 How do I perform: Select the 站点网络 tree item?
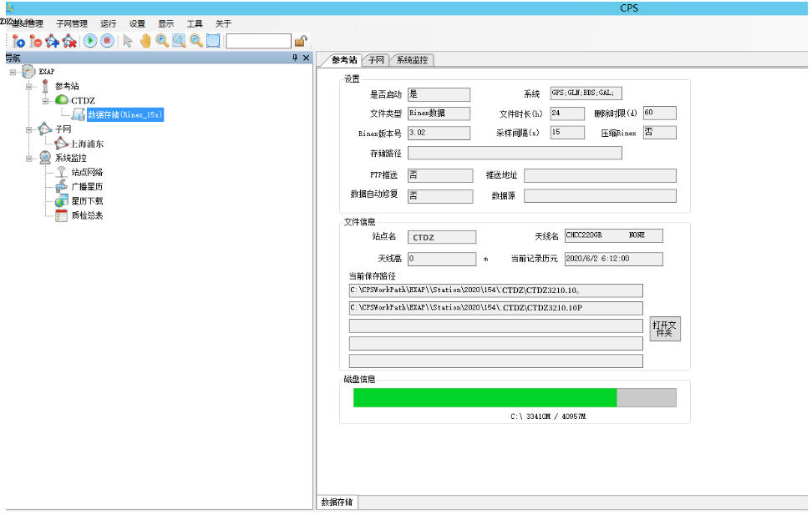point(87,172)
